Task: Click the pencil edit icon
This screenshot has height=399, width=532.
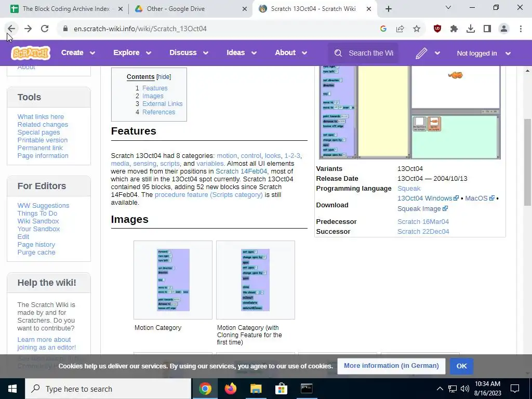Action: pyautogui.click(x=421, y=54)
